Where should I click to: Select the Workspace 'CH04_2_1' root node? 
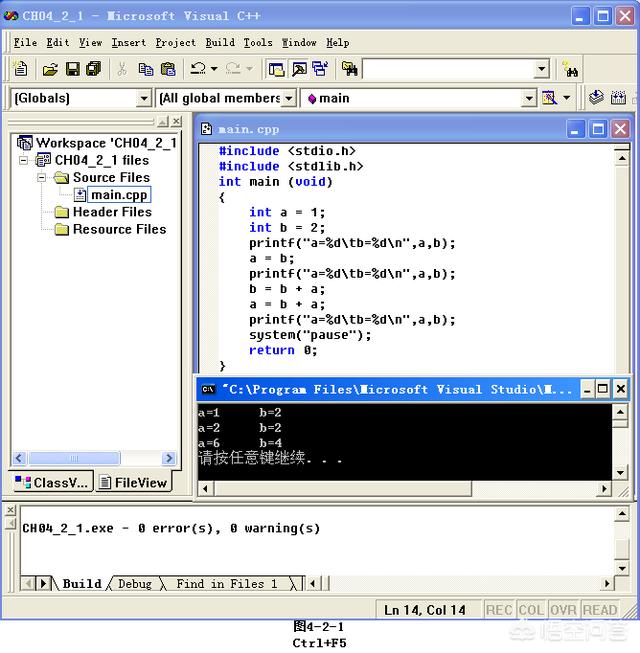pos(106,143)
